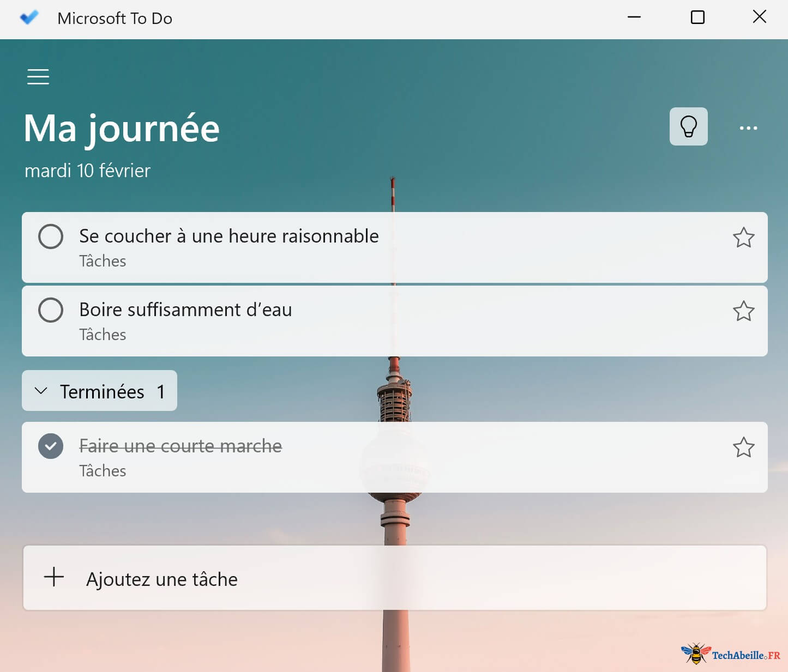Open the list options ellipsis menu
Image resolution: width=788 pixels, height=672 pixels.
[748, 127]
